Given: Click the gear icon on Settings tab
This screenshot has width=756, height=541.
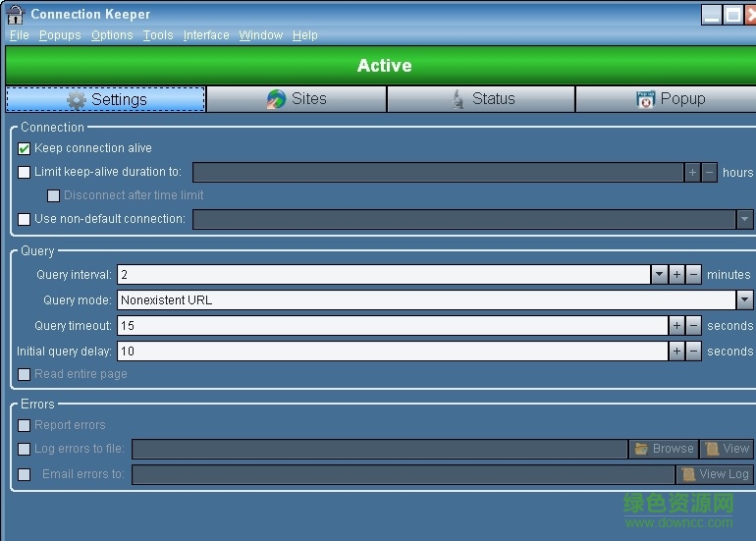Looking at the screenshot, I should click(x=77, y=100).
